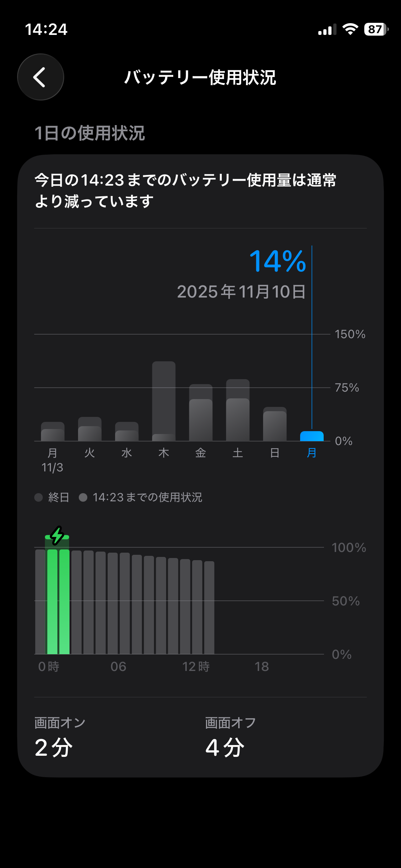This screenshot has height=868, width=401.
Task: Tap the 画面オン 2分 stat
Action: point(60,737)
